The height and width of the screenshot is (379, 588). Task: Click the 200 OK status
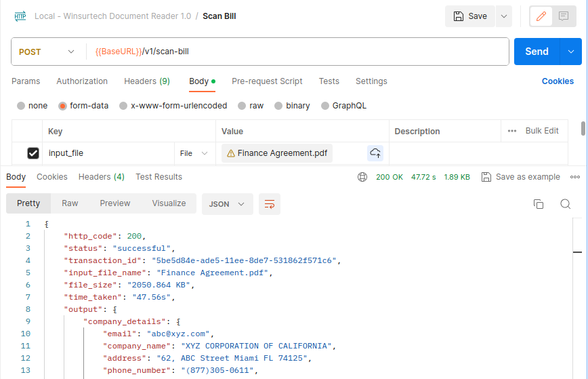(390, 177)
